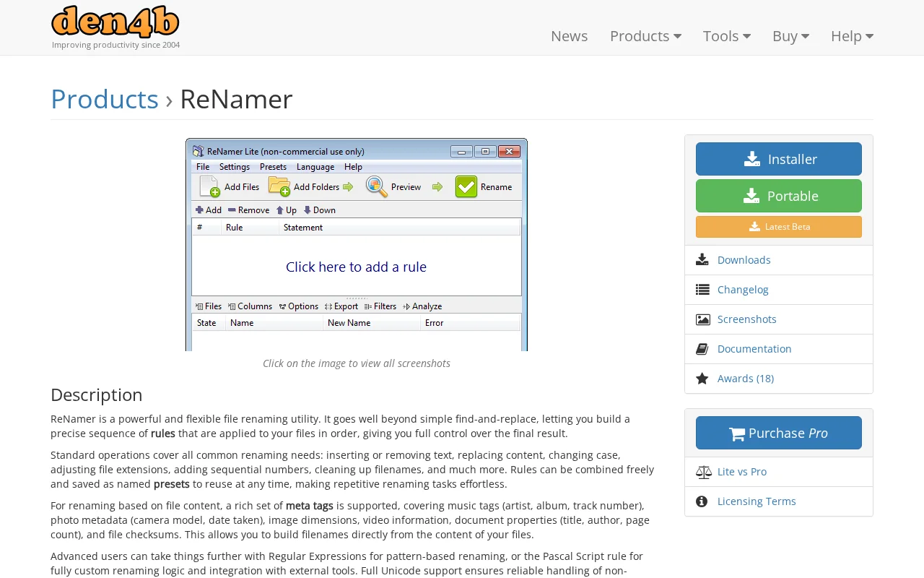Open the Awards (18) link
This screenshot has height=578, width=924.
point(746,379)
